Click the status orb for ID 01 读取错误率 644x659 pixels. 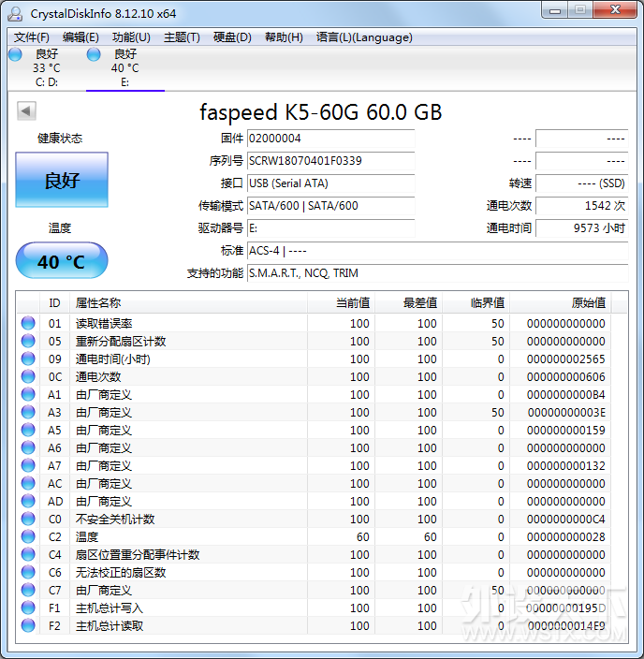coord(28,323)
